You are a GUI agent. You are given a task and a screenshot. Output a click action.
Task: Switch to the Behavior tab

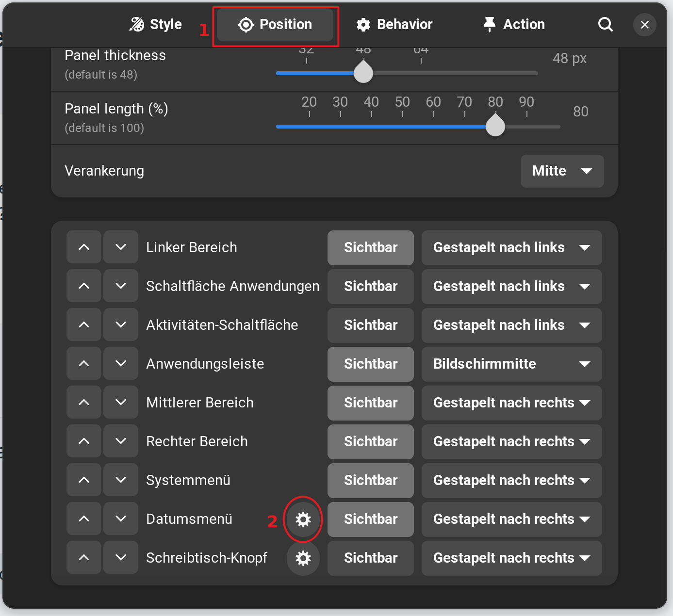click(x=394, y=24)
